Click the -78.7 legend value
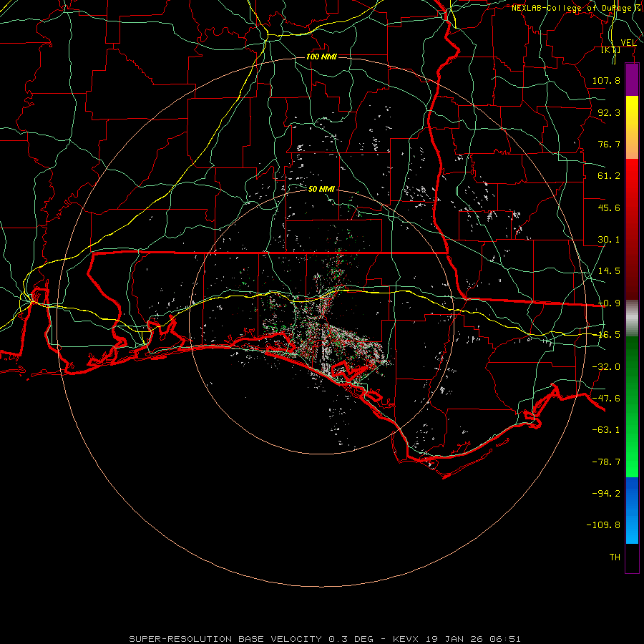 pos(606,462)
